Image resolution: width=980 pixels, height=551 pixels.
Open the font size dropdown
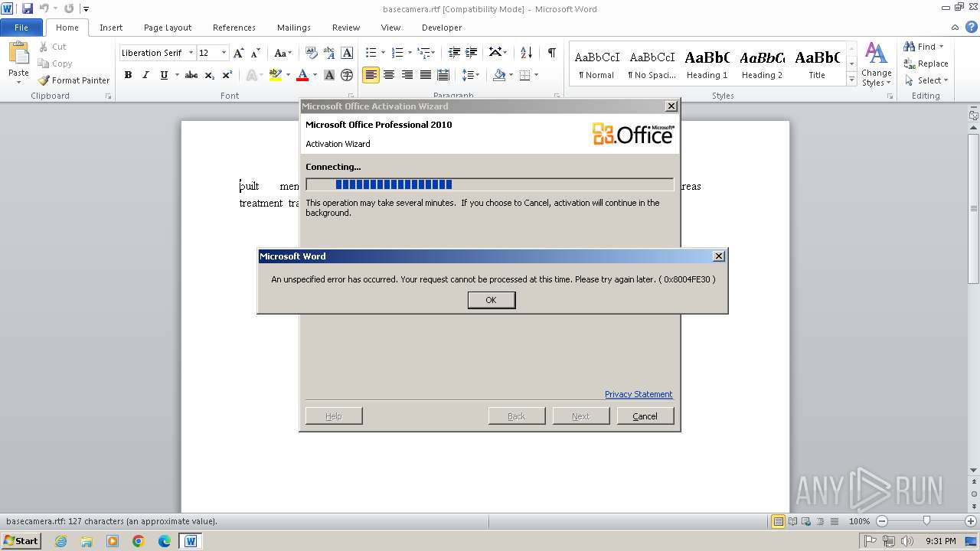tap(224, 53)
